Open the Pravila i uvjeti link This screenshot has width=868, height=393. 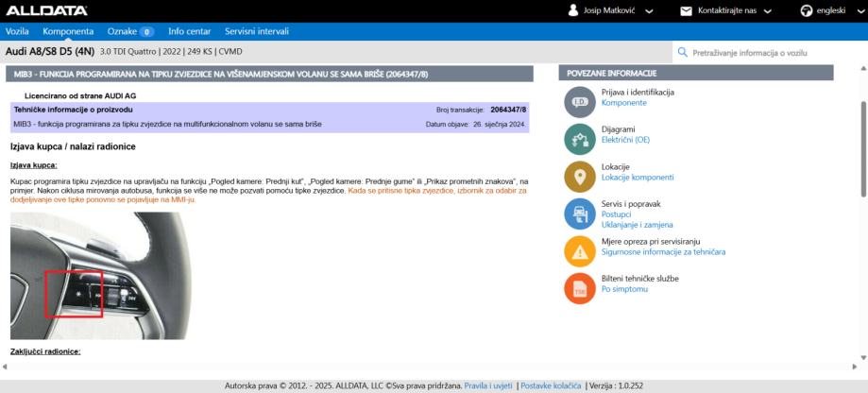[487, 385]
